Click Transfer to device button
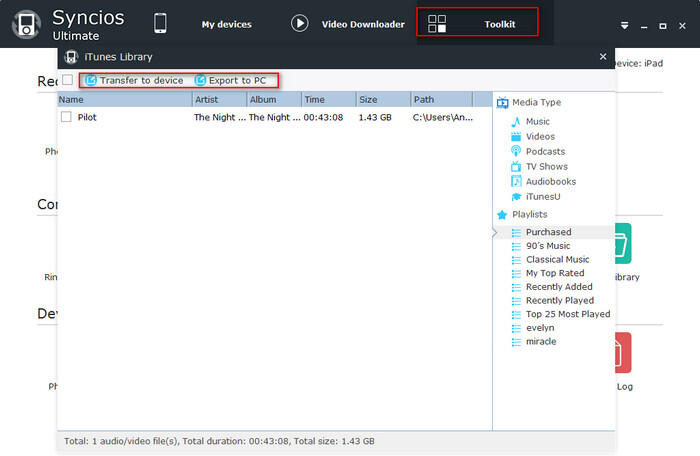The height and width of the screenshot is (456, 700). pos(134,80)
